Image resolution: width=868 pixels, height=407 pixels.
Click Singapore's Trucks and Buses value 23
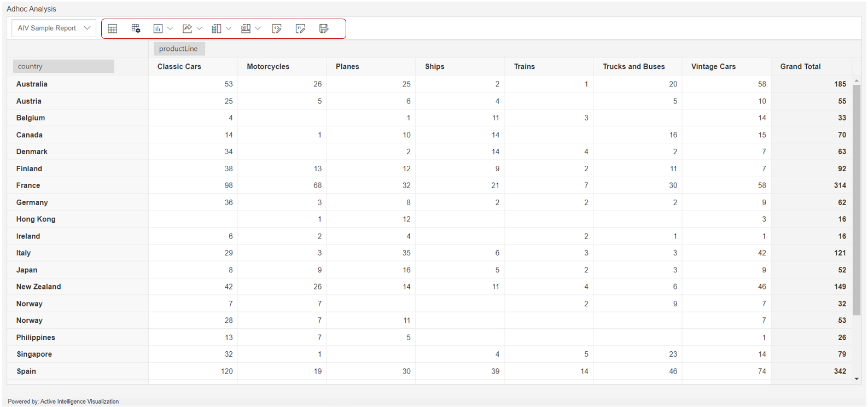coord(673,354)
